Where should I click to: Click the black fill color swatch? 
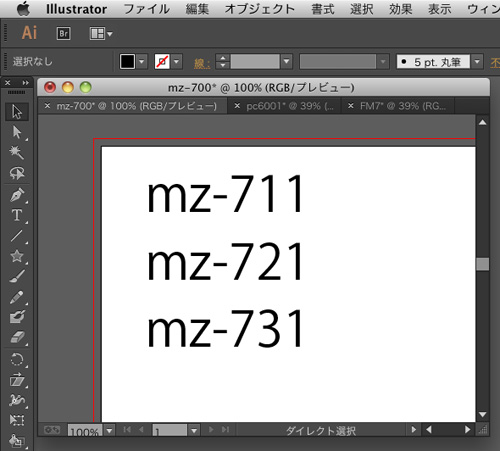127,61
